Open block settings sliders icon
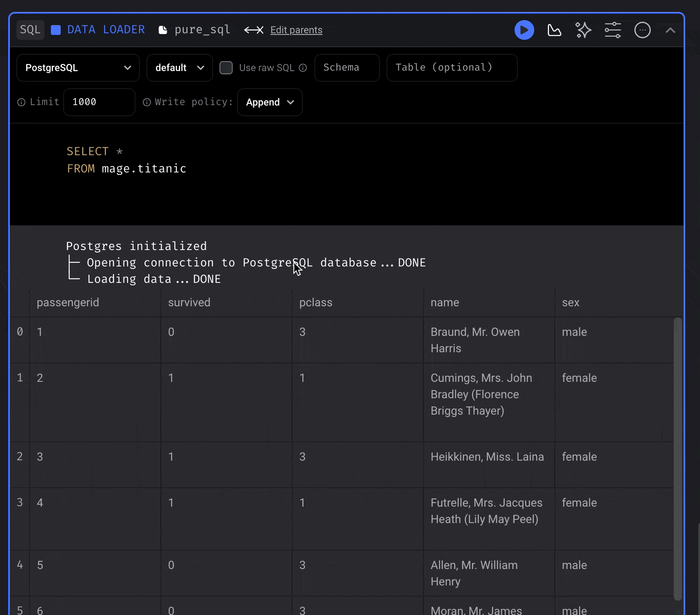Screen dimensions: 700x615 point(613,30)
